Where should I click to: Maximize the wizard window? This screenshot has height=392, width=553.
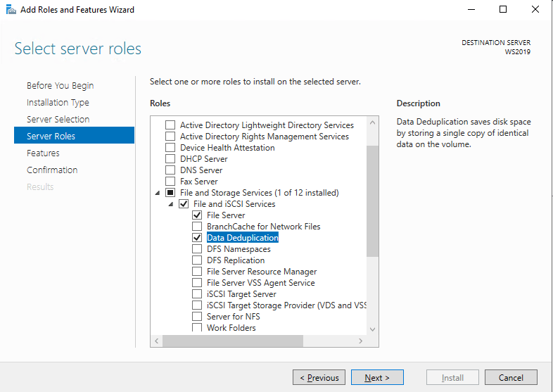(503, 10)
